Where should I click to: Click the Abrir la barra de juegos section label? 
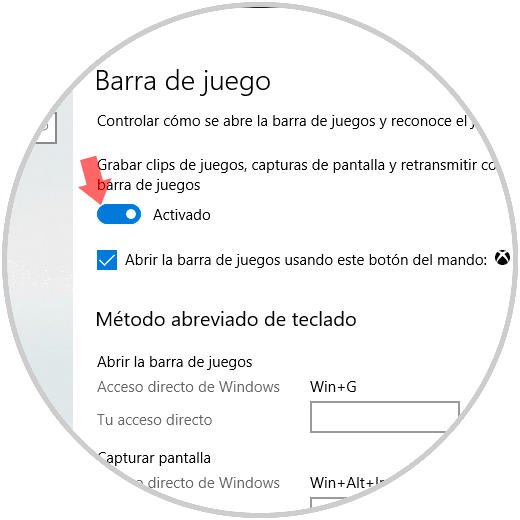tap(175, 362)
